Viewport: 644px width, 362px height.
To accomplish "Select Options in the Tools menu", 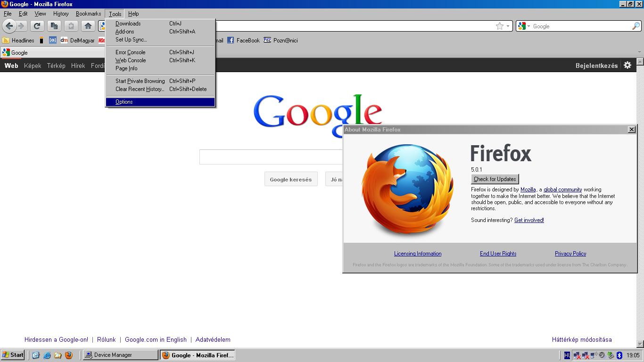I will pyautogui.click(x=124, y=102).
